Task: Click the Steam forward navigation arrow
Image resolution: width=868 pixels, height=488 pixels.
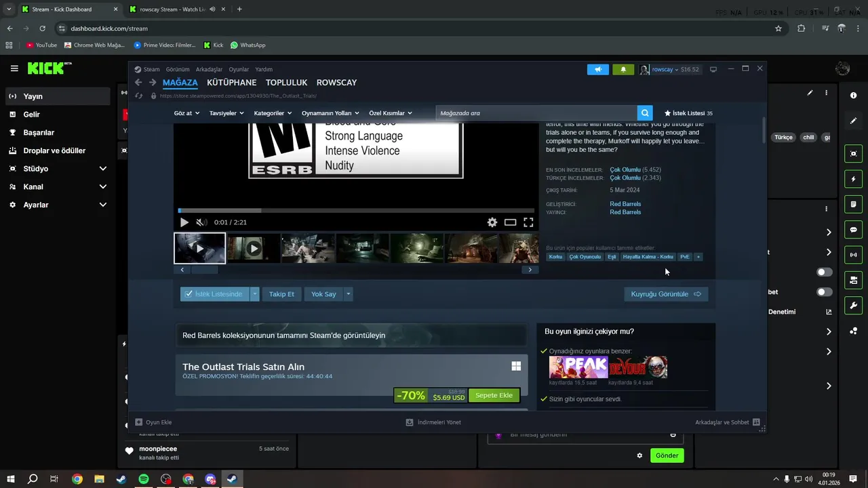Action: (153, 83)
